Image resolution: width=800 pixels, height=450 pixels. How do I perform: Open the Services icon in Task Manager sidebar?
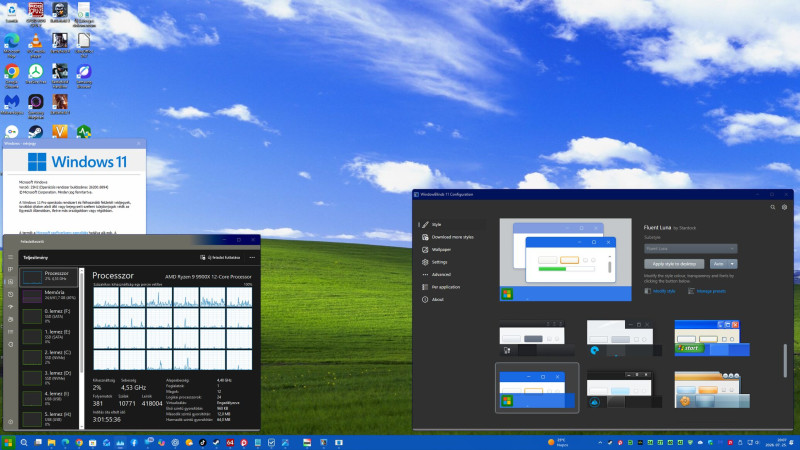(x=10, y=344)
